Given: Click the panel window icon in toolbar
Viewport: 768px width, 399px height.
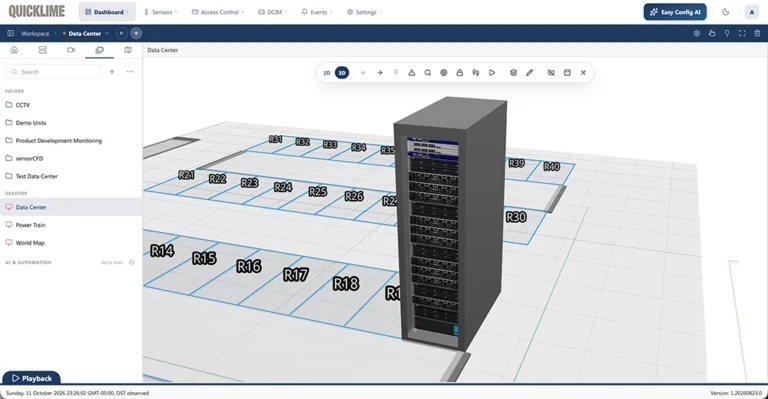Looking at the screenshot, I should (x=567, y=73).
